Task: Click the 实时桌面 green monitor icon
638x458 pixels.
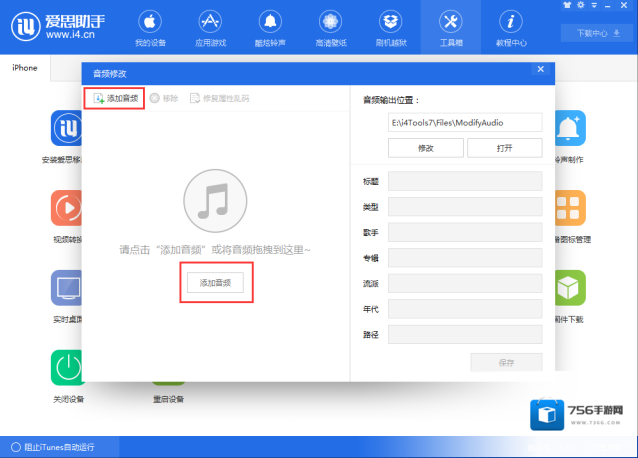Action: pos(68,287)
